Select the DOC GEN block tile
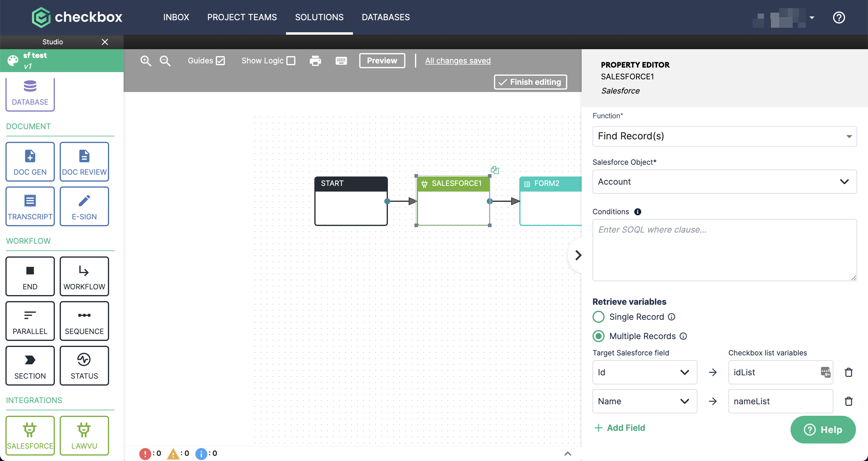 tap(30, 161)
